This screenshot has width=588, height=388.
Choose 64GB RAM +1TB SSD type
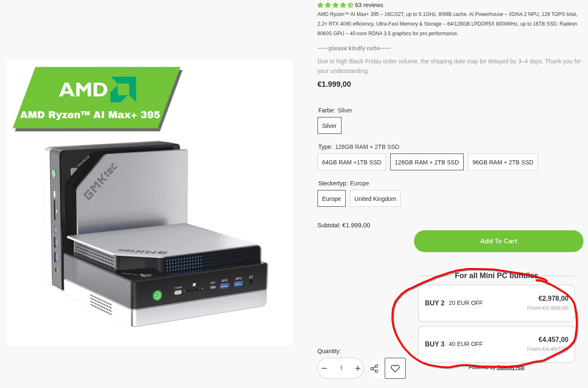tap(352, 162)
